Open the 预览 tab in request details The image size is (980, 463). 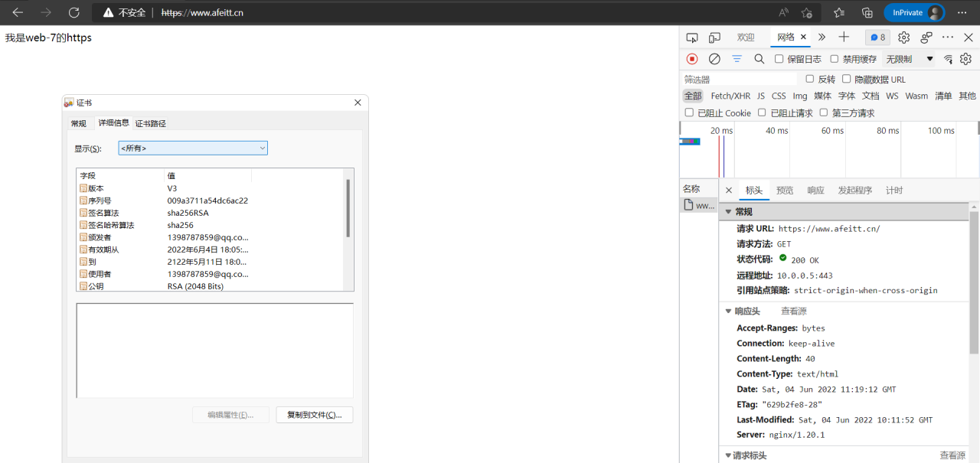point(785,191)
